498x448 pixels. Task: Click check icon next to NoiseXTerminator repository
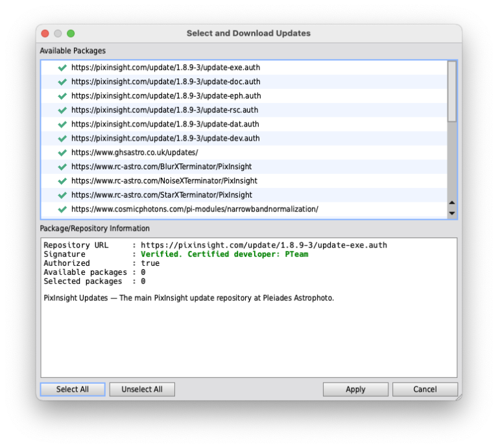pyautogui.click(x=62, y=181)
